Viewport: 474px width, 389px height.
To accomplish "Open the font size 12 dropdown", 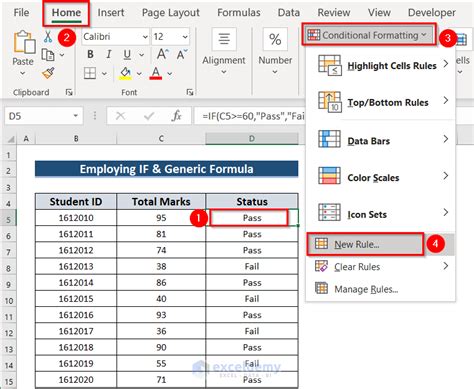I will 185,37.
